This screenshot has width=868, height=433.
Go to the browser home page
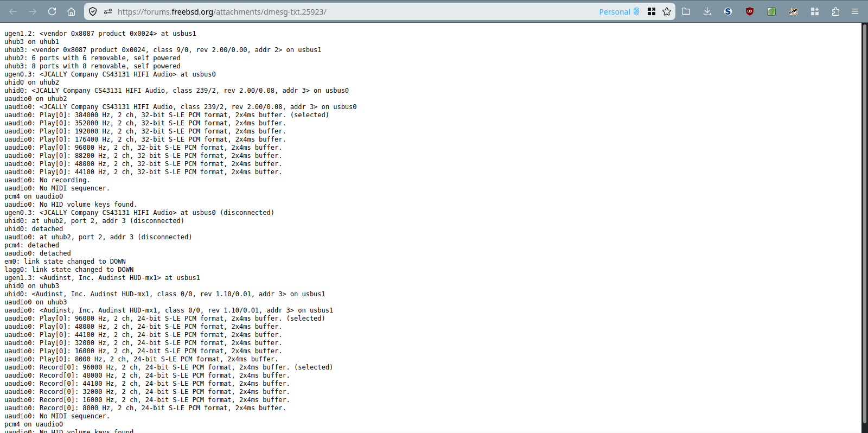coord(71,11)
